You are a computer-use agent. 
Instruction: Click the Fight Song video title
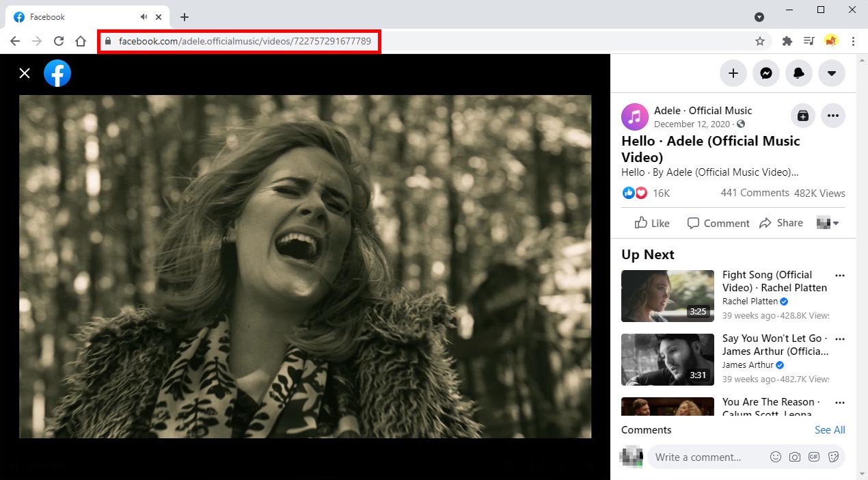click(x=774, y=281)
